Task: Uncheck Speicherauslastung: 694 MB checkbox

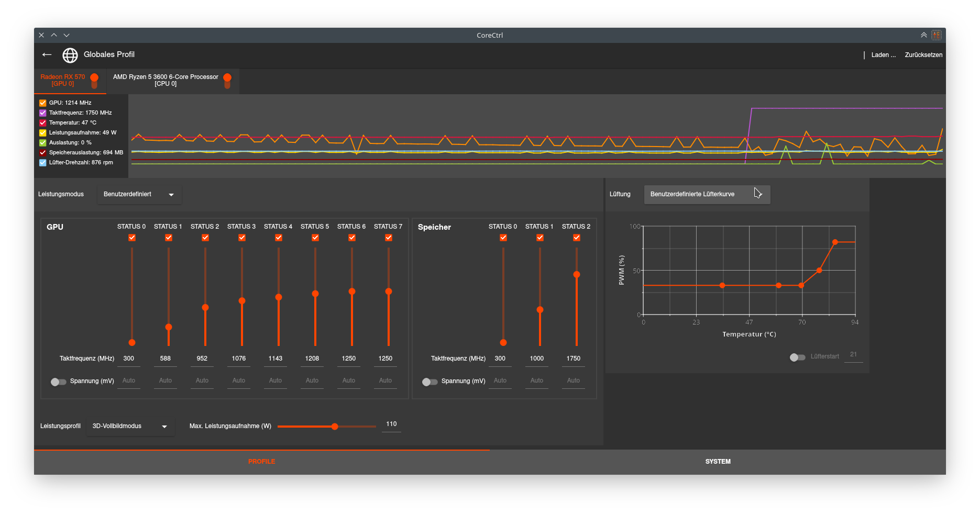Action: click(43, 153)
